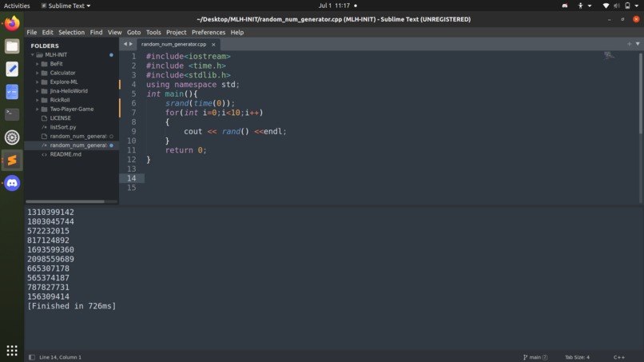Screen dimensions: 644x362
Task: Expand the Explore-ML folder
Action: coord(38,82)
